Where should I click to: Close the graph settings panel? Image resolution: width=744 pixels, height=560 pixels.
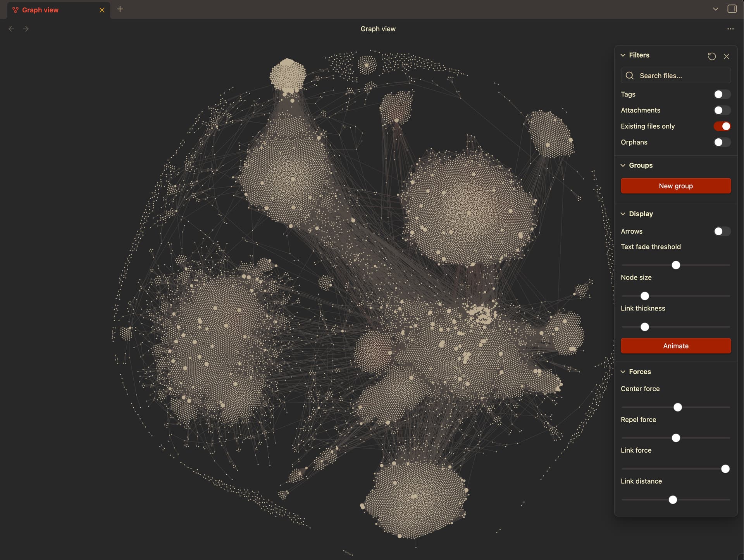pyautogui.click(x=727, y=56)
